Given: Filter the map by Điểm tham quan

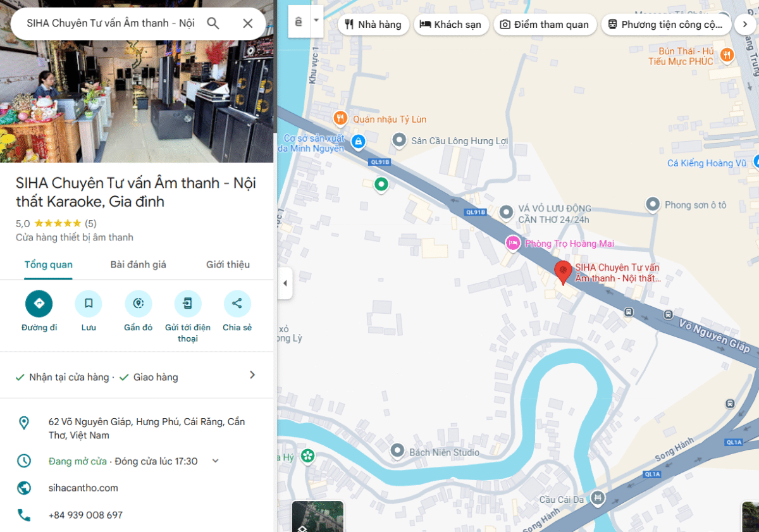Looking at the screenshot, I should (x=545, y=25).
